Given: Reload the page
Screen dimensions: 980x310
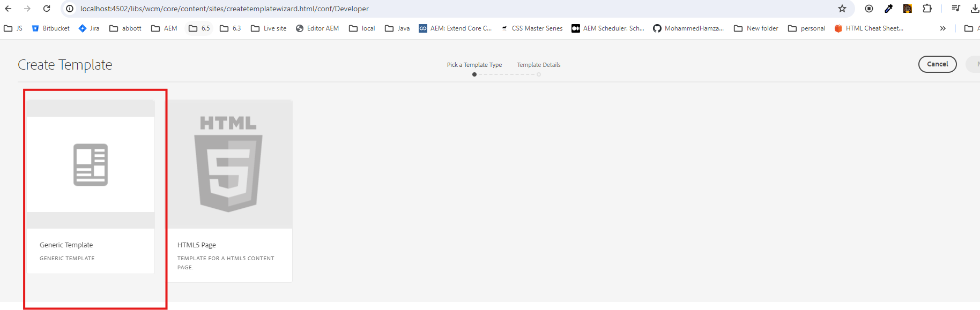Looking at the screenshot, I should pos(47,9).
